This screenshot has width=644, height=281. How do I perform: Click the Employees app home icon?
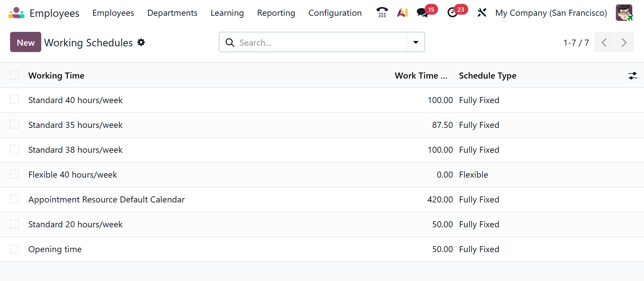pos(16,13)
